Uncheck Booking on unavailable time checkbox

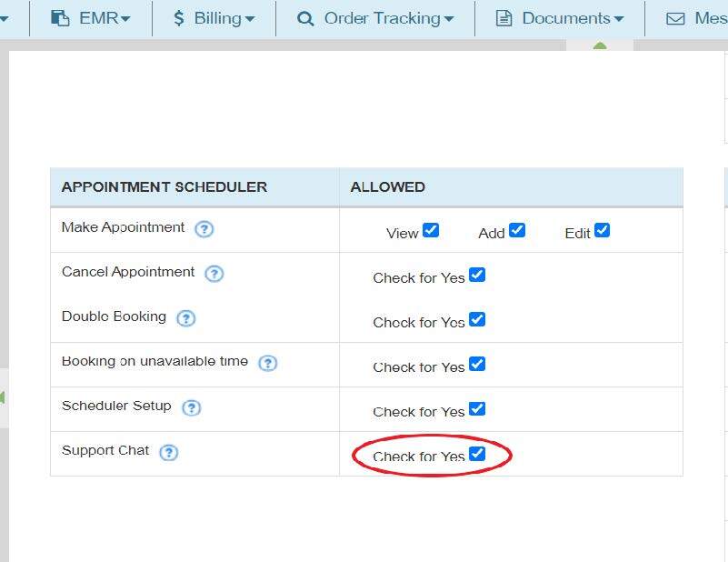tap(477, 364)
